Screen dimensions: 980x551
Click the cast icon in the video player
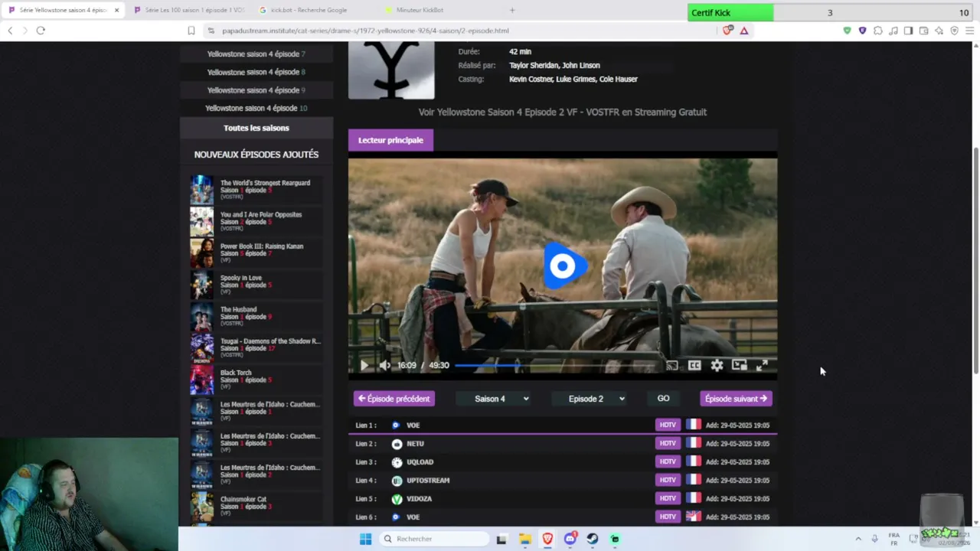[671, 366]
